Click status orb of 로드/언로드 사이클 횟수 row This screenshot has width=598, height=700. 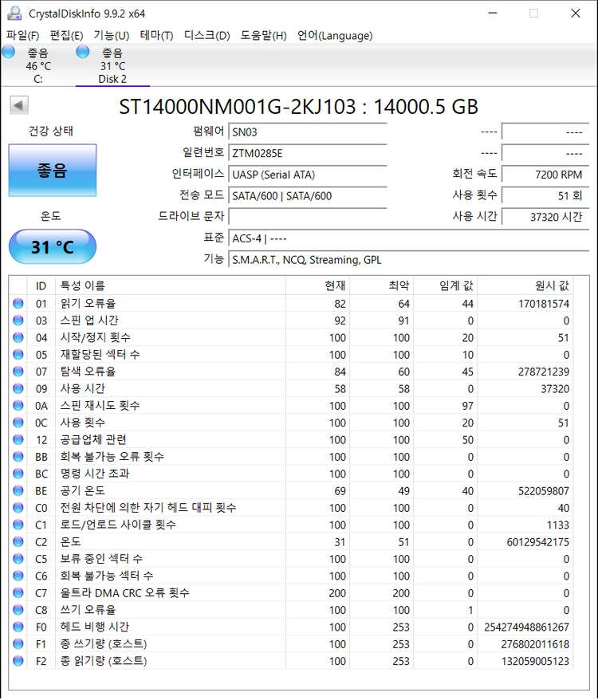click(x=18, y=525)
